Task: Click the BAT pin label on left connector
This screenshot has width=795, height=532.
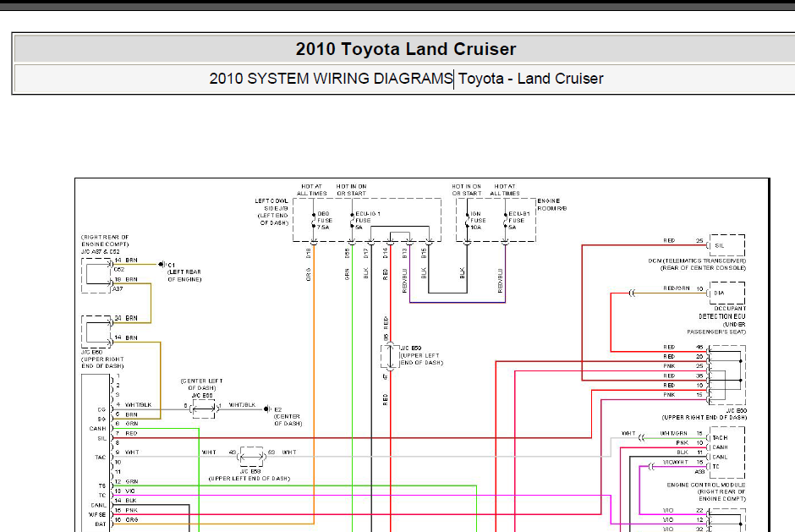Action: point(101,524)
